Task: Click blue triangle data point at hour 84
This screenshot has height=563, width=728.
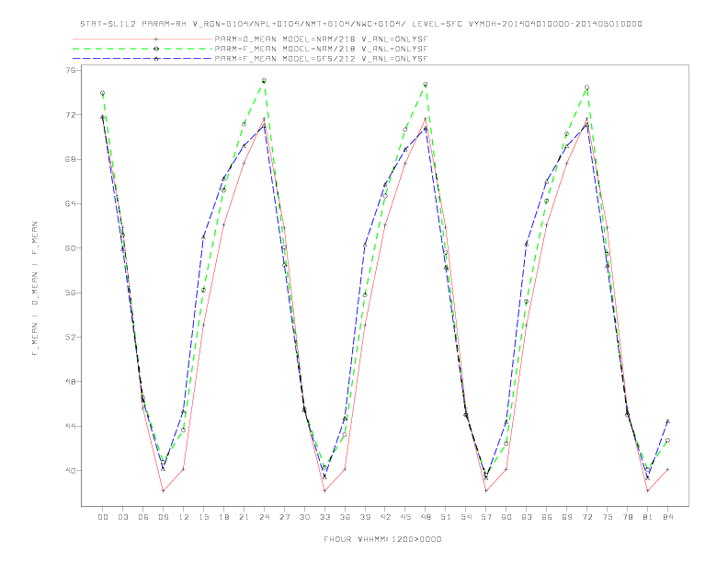Action: point(667,421)
